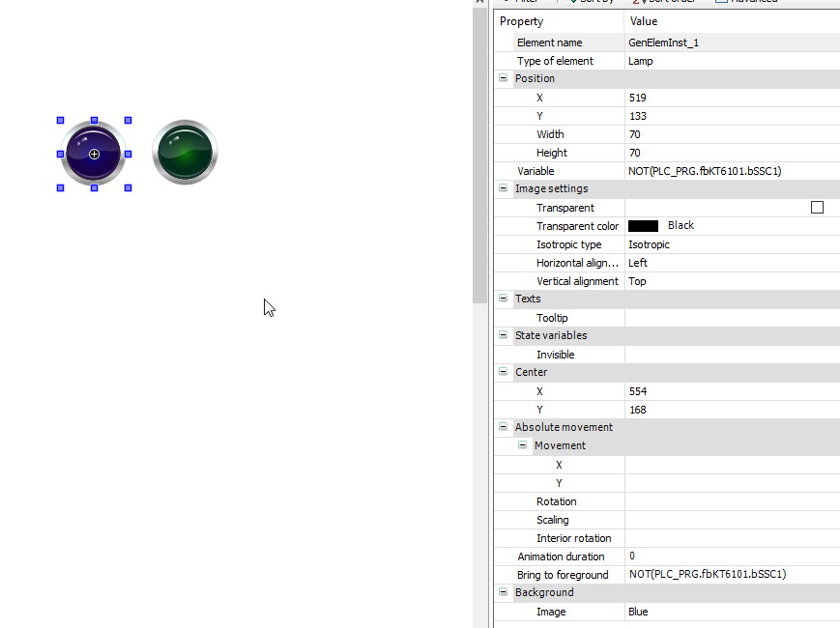Collapse the Texts property group
Image resolution: width=840 pixels, height=628 pixels.
pos(504,299)
